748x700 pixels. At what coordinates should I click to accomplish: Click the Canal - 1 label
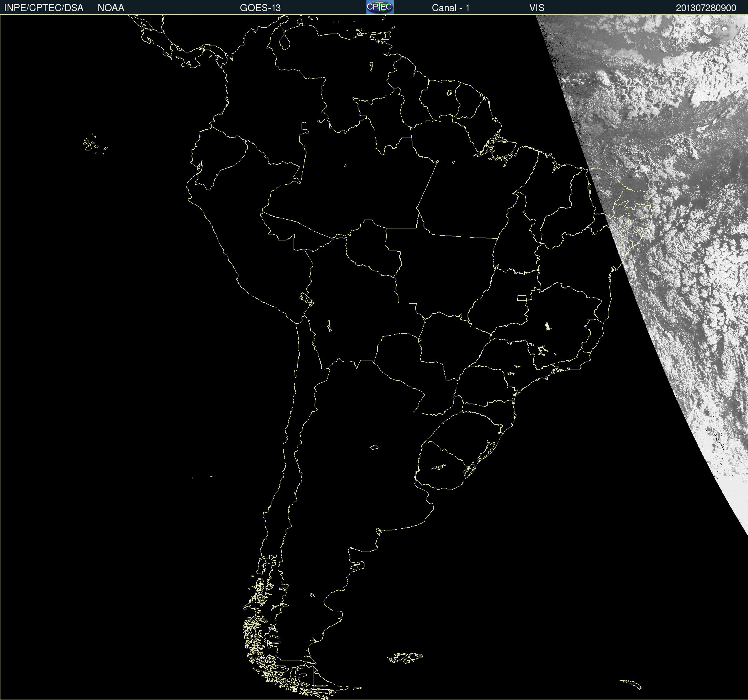pyautogui.click(x=451, y=8)
